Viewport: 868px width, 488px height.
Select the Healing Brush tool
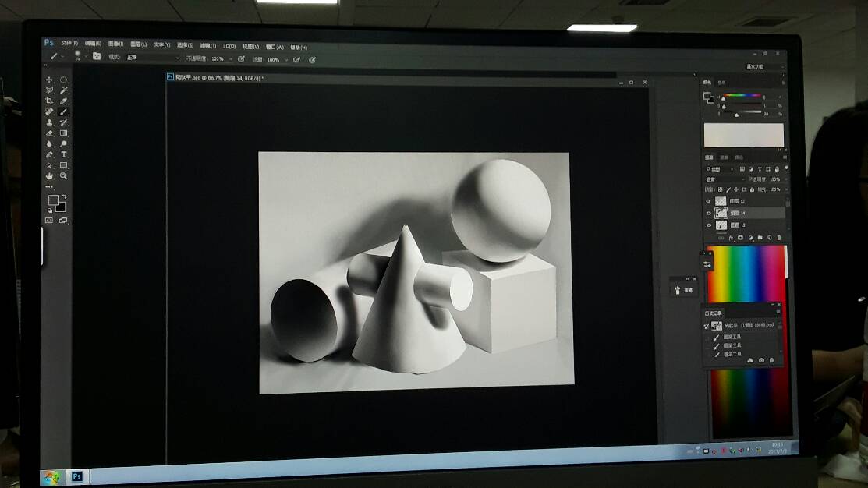click(x=49, y=111)
